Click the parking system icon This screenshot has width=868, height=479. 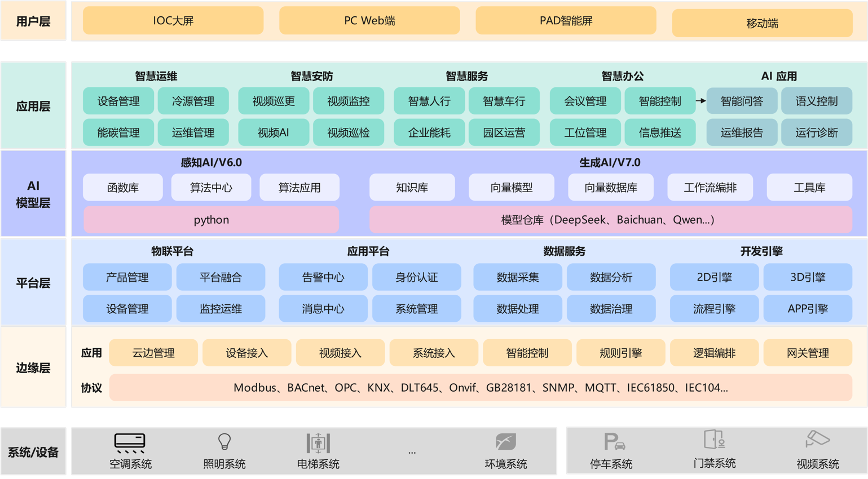614,442
